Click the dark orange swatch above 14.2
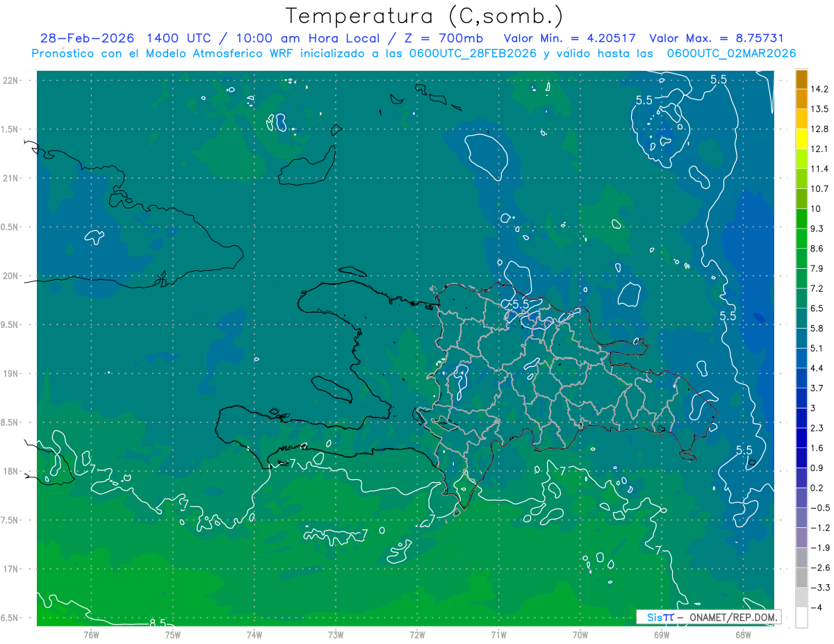This screenshot has width=834, height=644. tap(801, 80)
